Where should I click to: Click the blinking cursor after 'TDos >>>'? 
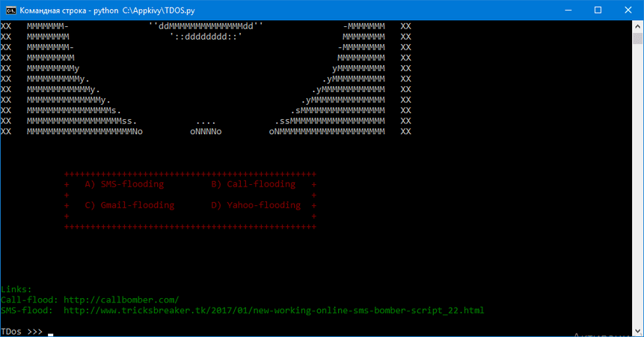(x=51, y=332)
